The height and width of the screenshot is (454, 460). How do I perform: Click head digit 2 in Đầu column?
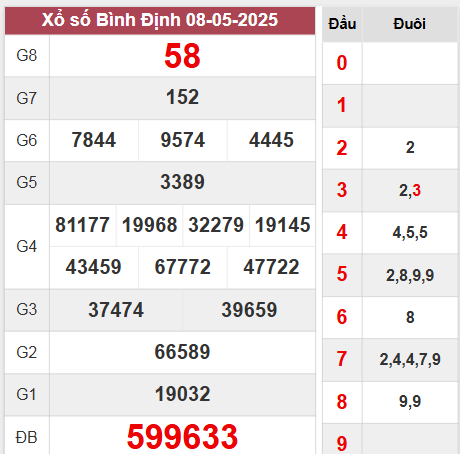[x=342, y=148]
